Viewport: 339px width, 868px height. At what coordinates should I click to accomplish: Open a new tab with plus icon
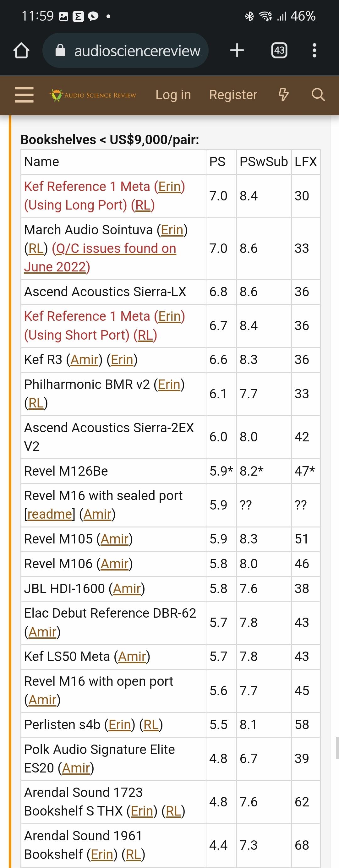point(237,51)
